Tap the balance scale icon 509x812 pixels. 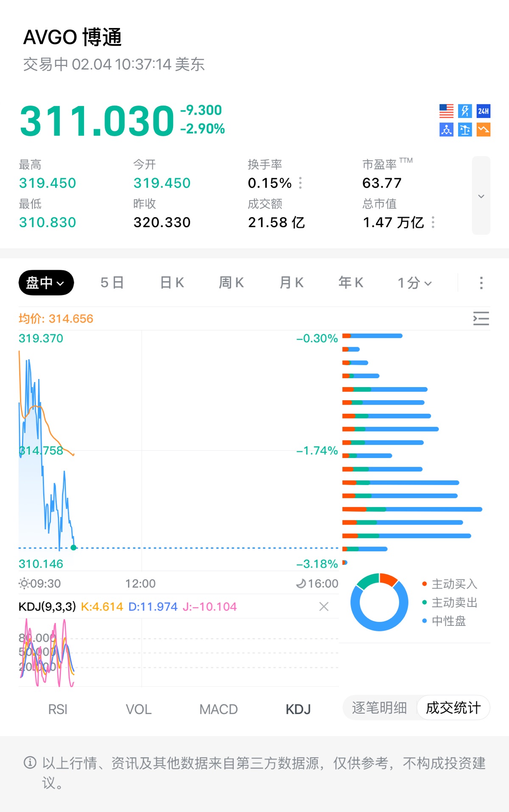465,130
